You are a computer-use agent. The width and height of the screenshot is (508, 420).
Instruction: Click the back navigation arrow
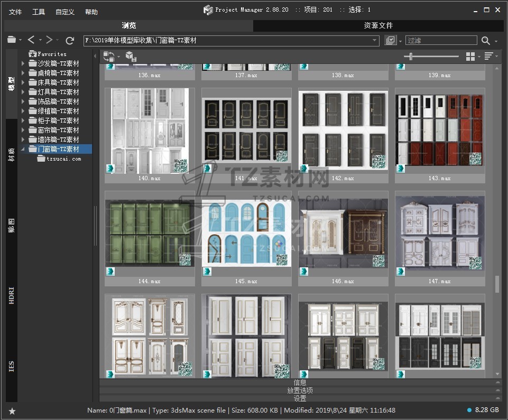pyautogui.click(x=31, y=40)
